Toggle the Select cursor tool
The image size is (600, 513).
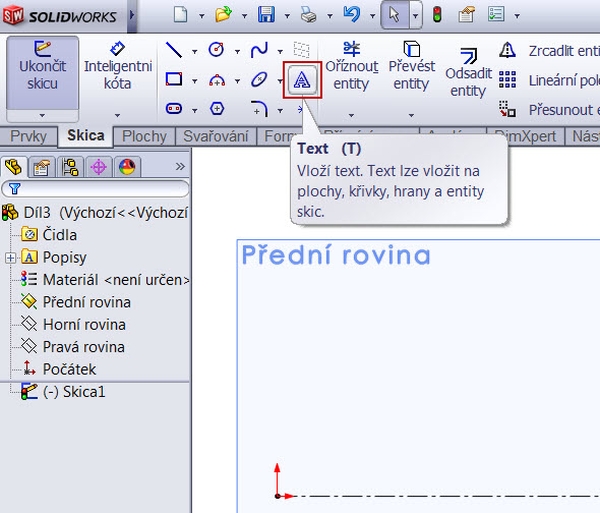[394, 15]
